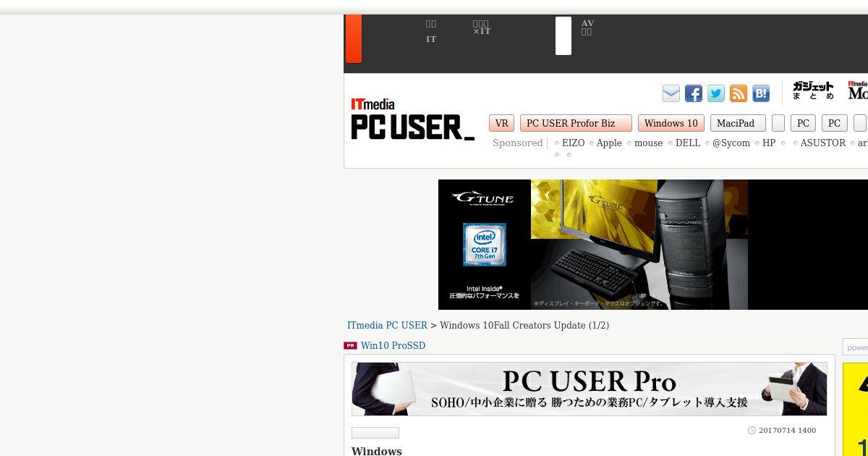Open the mouse sponsored link
The height and width of the screenshot is (456, 868).
[x=648, y=143]
